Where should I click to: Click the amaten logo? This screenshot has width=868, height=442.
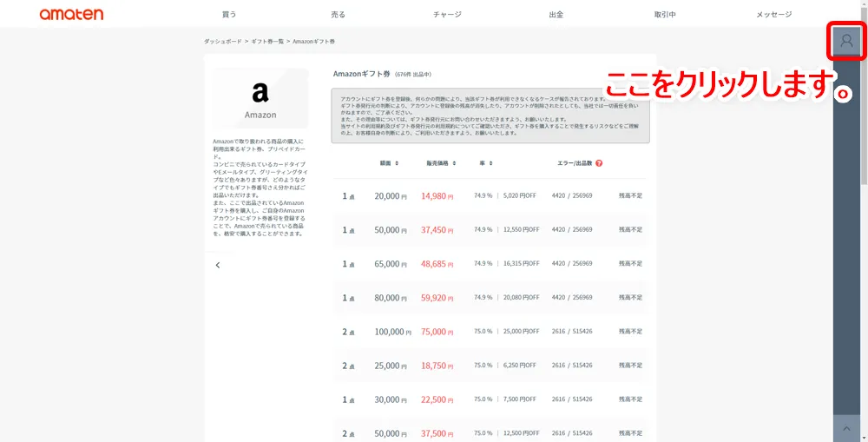[71, 15]
